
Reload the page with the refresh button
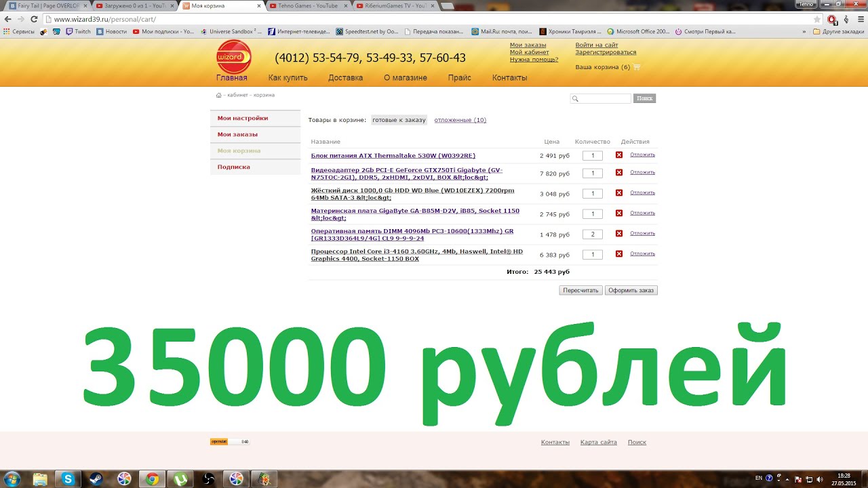point(36,19)
